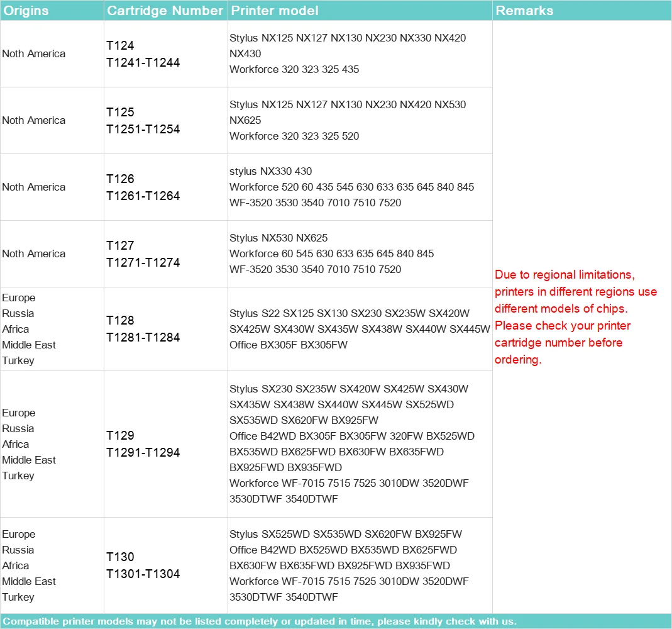Screen dimensions: 672x629
Task: Click the Cartridge Number column header
Action: coord(165,10)
